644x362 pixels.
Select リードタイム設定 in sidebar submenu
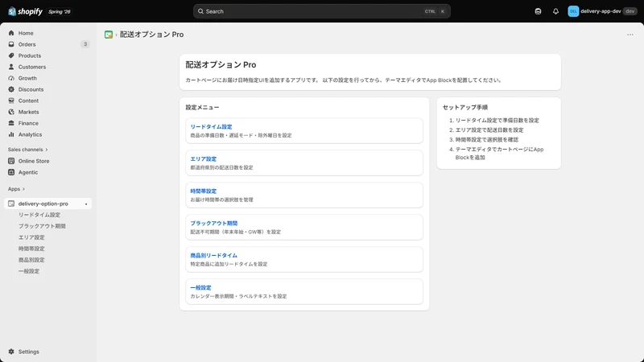[39, 215]
